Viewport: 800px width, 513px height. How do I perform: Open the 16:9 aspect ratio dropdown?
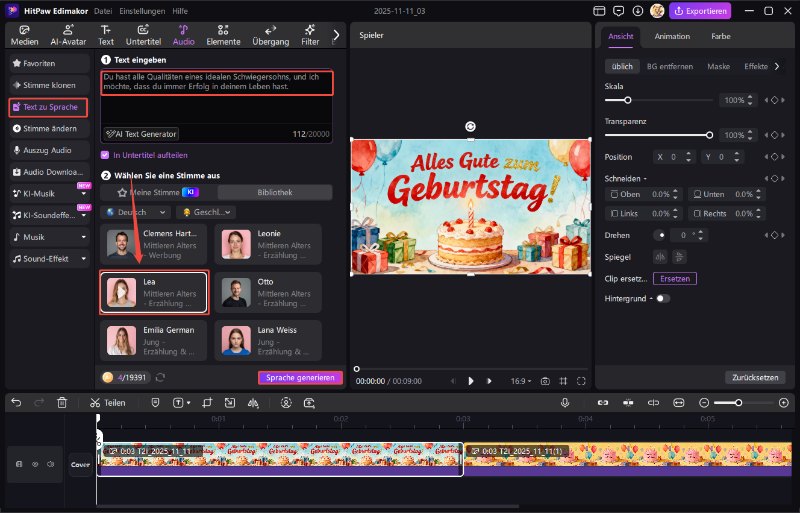pyautogui.click(x=522, y=381)
